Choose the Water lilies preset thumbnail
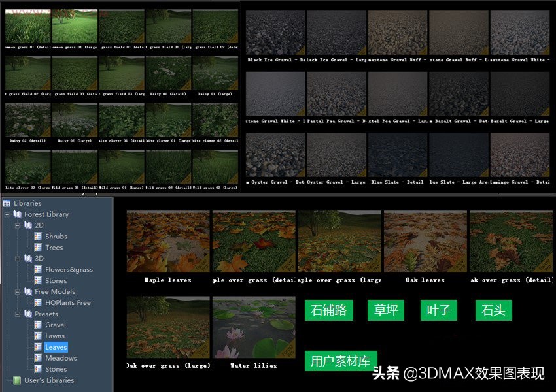Image resolution: width=556 pixels, height=392 pixels. point(253,327)
